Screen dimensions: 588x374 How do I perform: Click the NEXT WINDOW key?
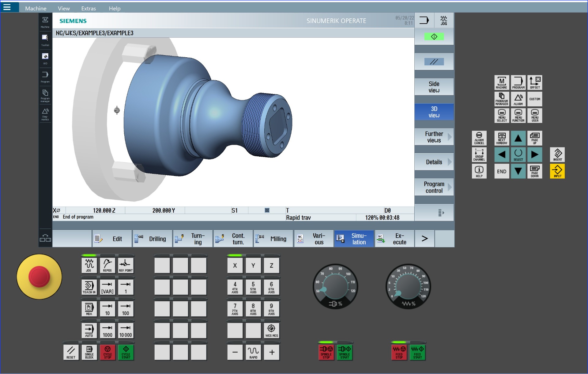[502, 138]
